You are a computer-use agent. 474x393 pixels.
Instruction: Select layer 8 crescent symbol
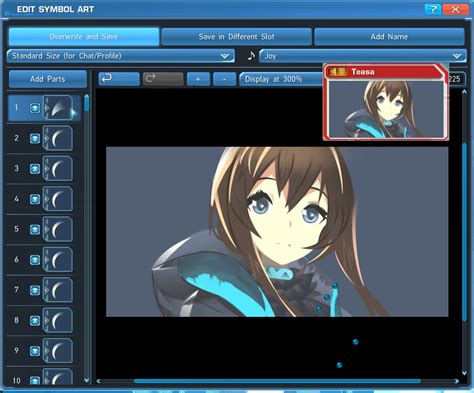click(x=59, y=320)
